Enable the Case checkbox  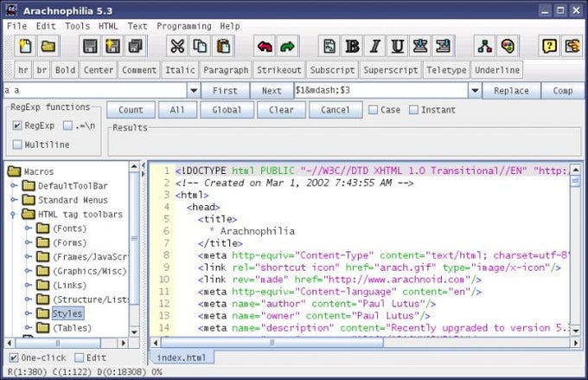click(x=374, y=110)
